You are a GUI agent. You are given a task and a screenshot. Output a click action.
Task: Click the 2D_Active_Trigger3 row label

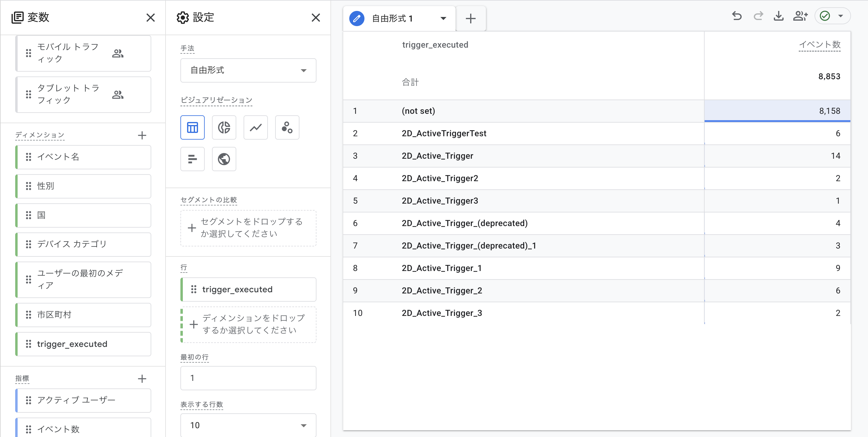(x=440, y=201)
